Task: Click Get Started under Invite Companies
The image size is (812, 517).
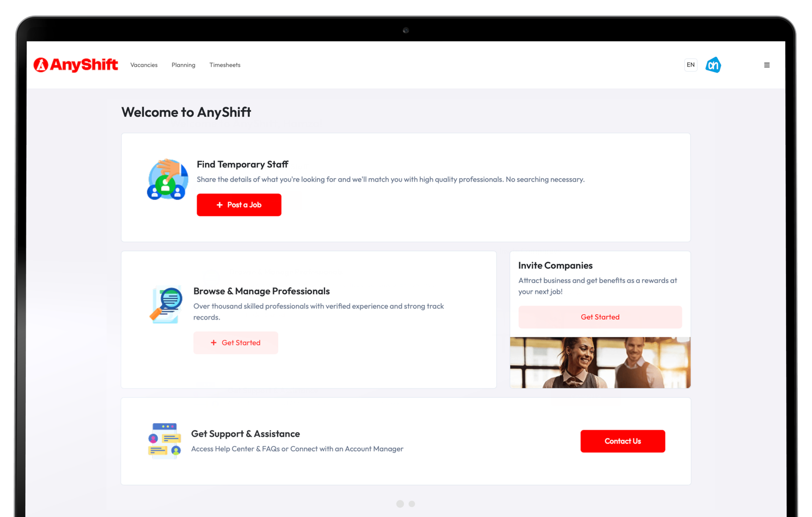Action: click(x=600, y=317)
